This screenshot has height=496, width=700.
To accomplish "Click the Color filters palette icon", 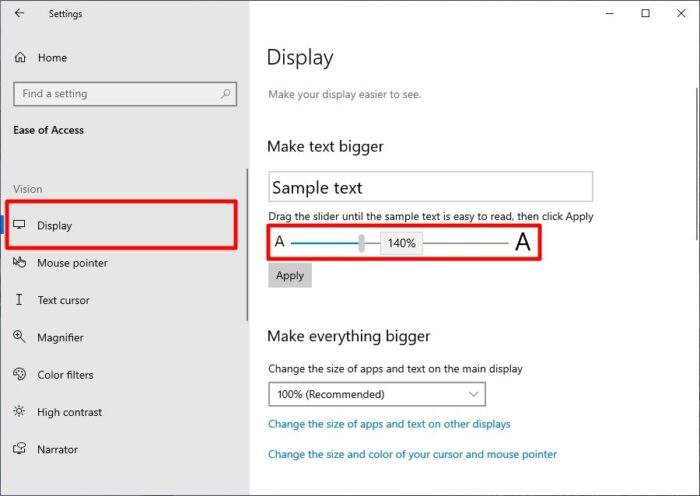I will pyautogui.click(x=19, y=374).
